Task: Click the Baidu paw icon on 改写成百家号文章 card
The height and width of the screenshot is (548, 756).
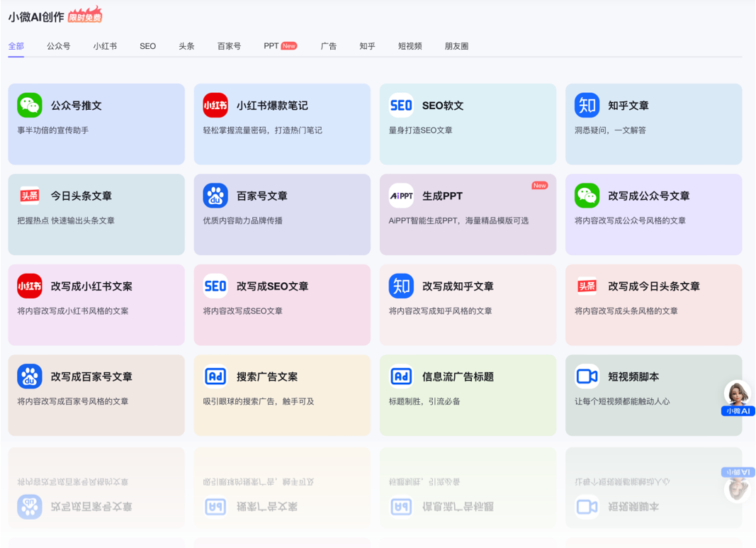Action: [x=30, y=376]
